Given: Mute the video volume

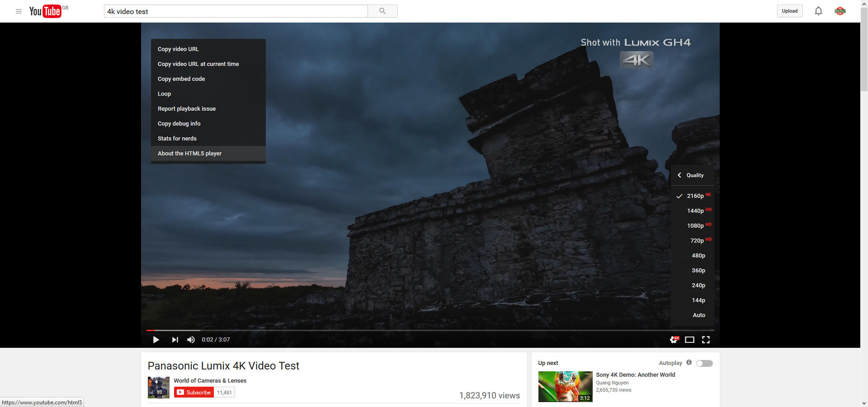Looking at the screenshot, I should [x=191, y=340].
